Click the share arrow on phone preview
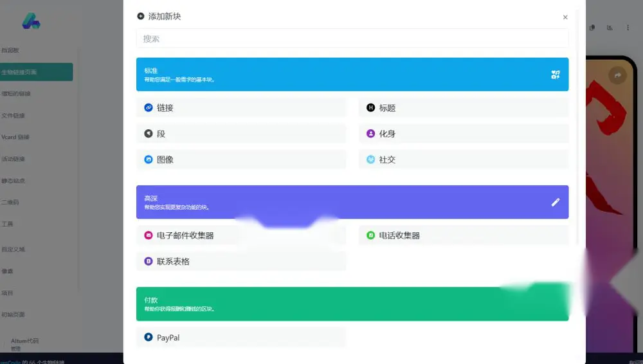643x364 pixels. click(617, 75)
